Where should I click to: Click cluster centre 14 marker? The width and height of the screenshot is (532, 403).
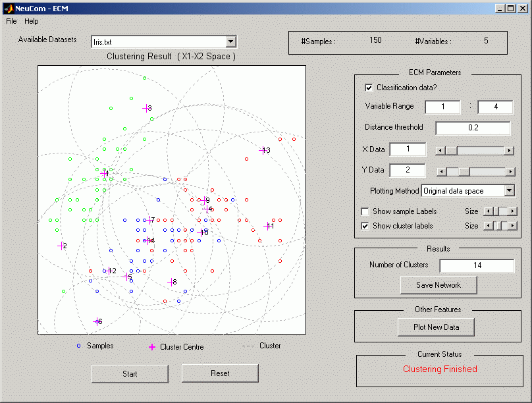point(148,240)
